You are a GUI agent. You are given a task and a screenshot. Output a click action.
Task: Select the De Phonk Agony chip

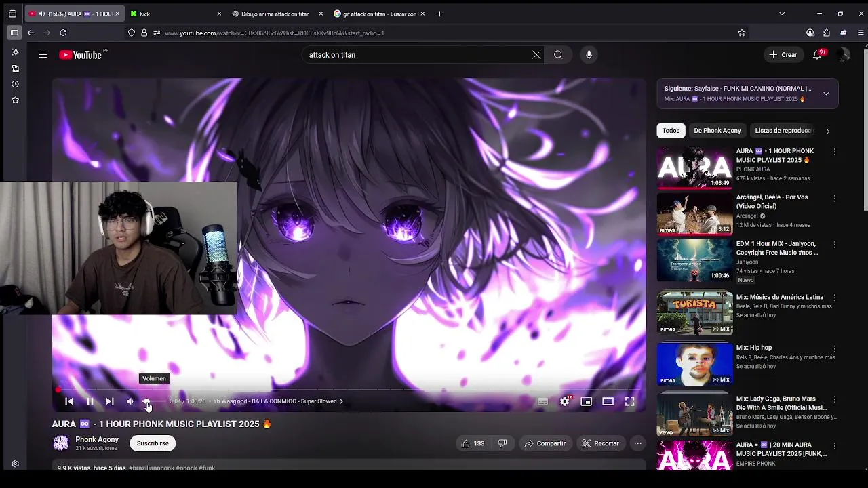point(717,131)
